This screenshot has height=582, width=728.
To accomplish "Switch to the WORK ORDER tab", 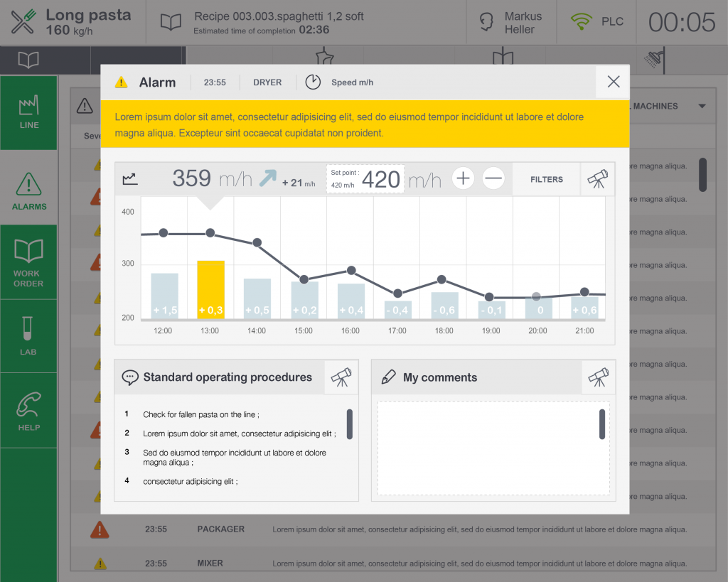I will tap(29, 262).
